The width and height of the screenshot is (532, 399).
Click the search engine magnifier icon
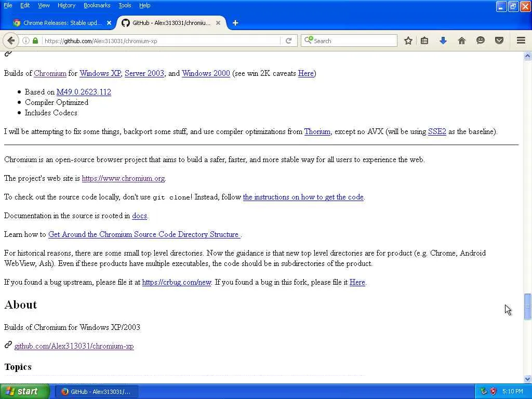(308, 41)
